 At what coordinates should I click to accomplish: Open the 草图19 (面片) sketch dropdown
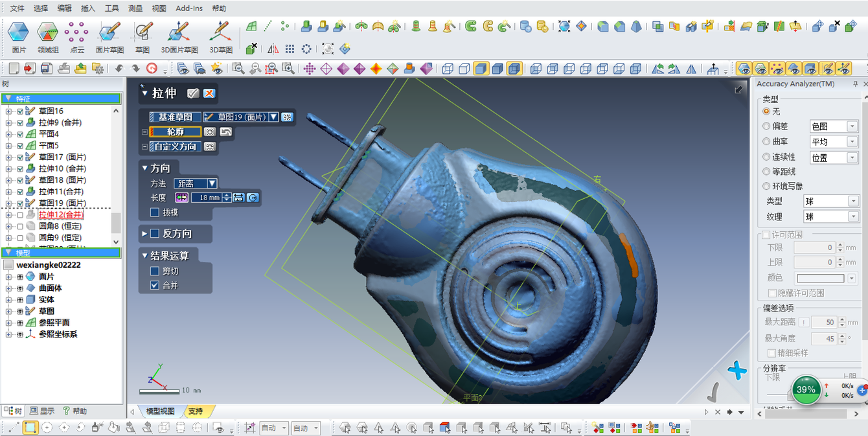pos(273,117)
